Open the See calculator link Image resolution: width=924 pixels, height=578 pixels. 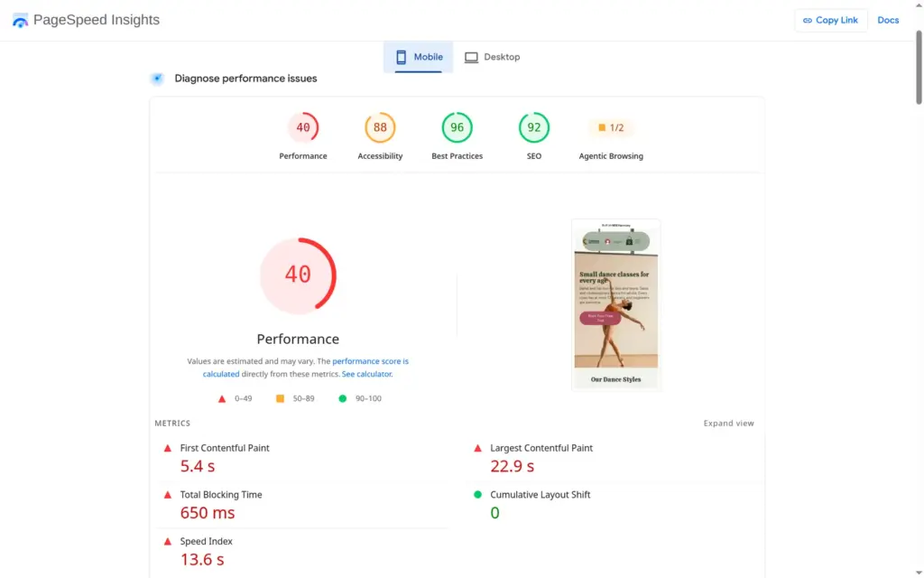click(366, 374)
